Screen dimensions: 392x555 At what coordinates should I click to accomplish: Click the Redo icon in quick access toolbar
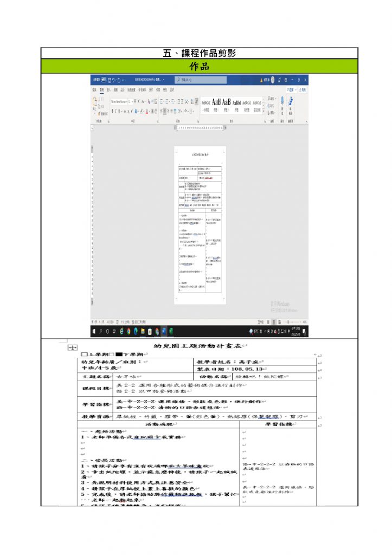click(x=119, y=80)
